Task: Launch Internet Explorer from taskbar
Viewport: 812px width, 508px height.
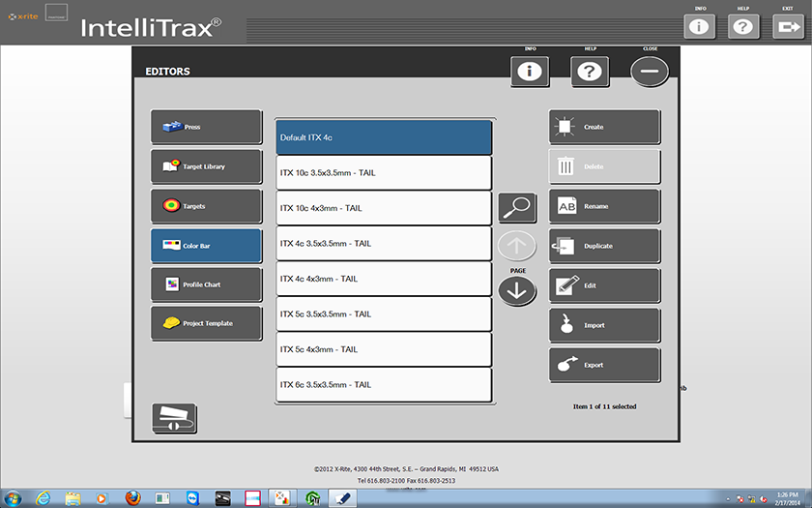Action: click(43, 498)
